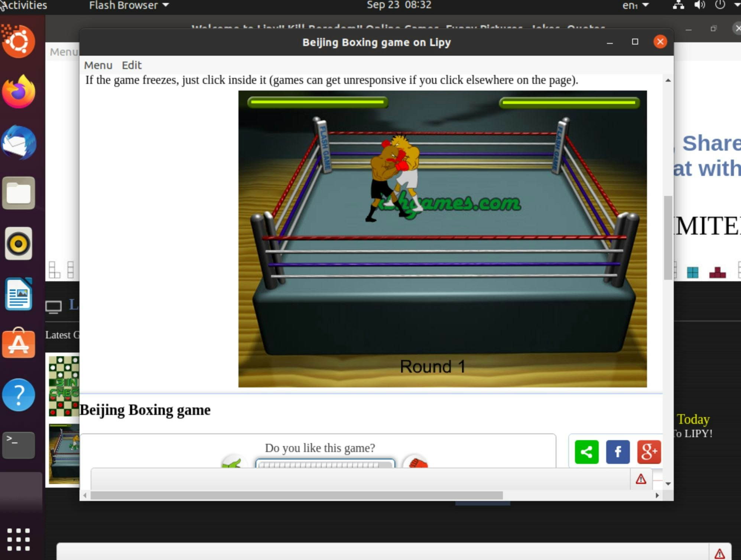The width and height of the screenshot is (741, 560).
Task: Open the en keyboard layout dropdown
Action: point(635,5)
